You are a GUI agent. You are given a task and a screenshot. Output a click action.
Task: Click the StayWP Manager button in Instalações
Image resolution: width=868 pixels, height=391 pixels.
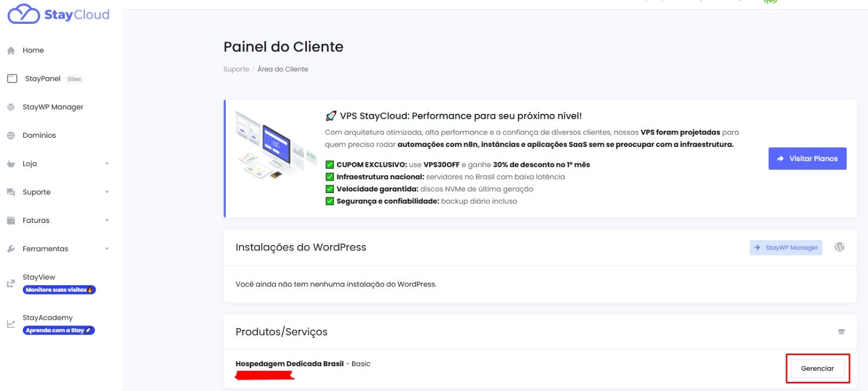(x=786, y=247)
